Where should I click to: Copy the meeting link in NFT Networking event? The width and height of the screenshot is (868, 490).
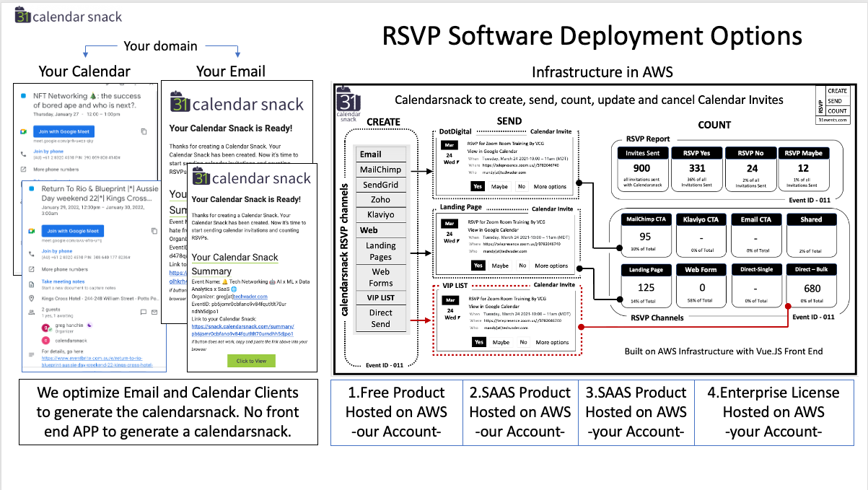click(144, 131)
